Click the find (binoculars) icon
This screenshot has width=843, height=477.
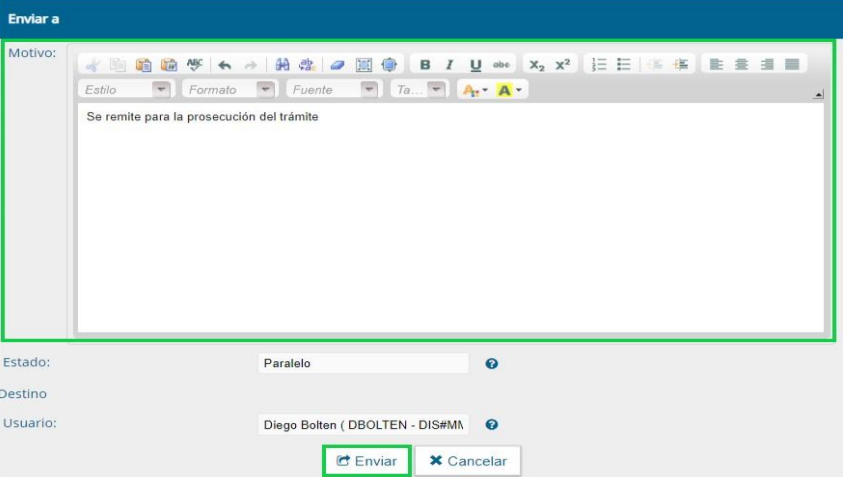[x=283, y=65]
